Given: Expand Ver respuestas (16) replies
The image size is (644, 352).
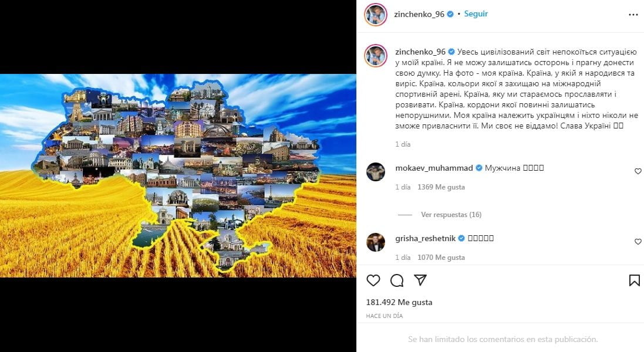Looking at the screenshot, I should click(451, 215).
